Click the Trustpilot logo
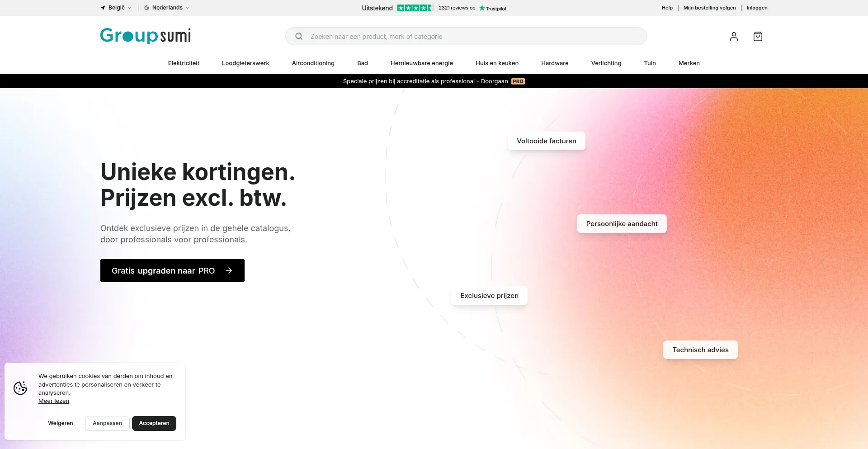The width and height of the screenshot is (868, 449). 493,8
